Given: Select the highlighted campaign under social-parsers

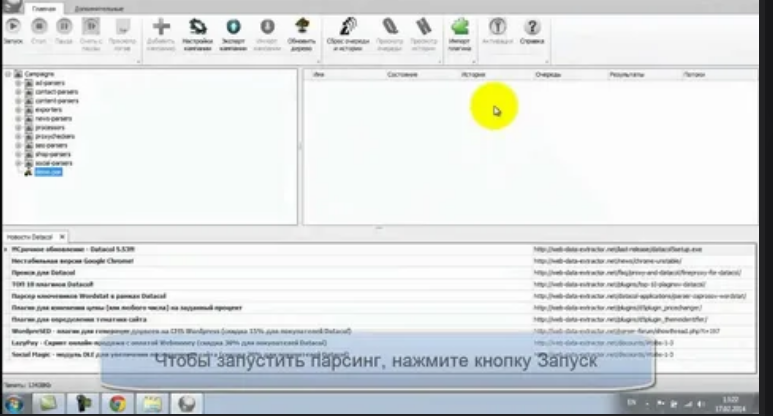Looking at the screenshot, I should pyautogui.click(x=48, y=172).
